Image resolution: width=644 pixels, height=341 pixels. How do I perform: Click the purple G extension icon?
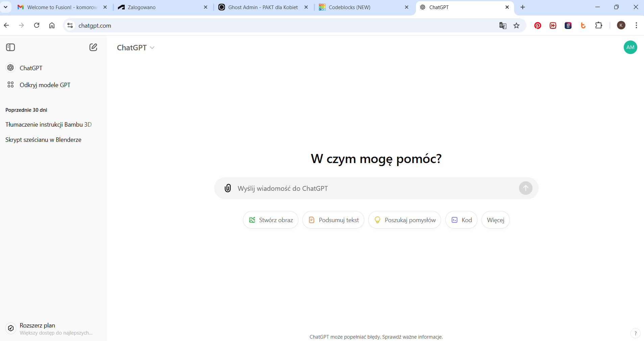(x=568, y=25)
